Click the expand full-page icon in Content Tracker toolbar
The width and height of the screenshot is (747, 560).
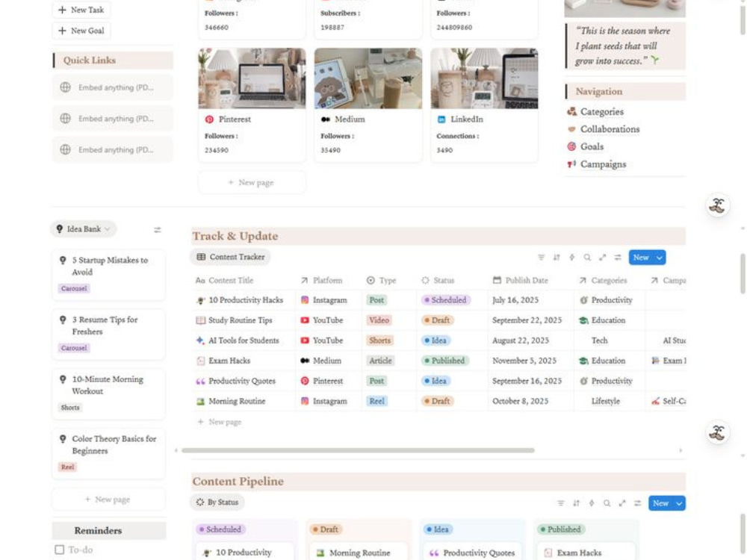(603, 257)
